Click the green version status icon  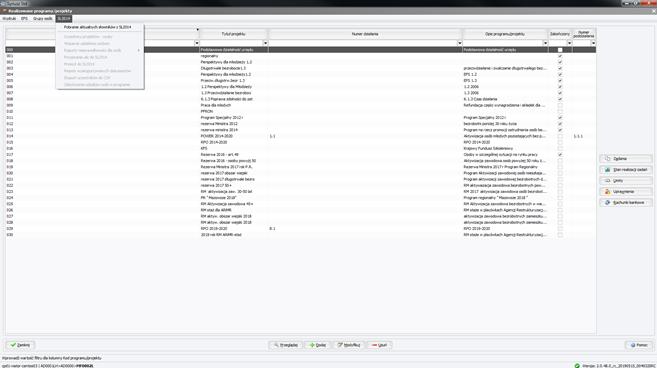tap(577, 365)
